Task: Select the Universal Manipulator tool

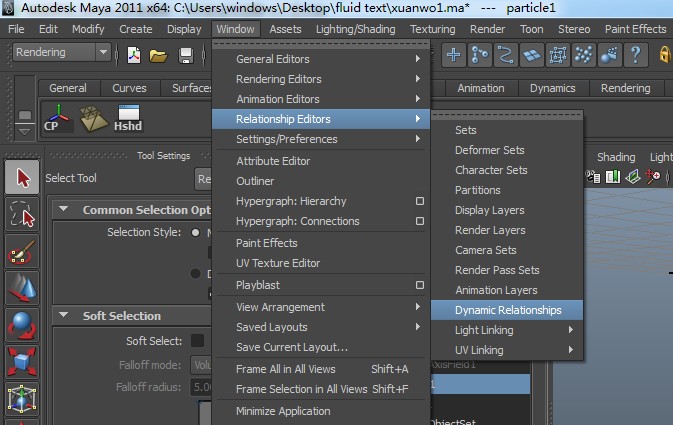Action: tap(22, 399)
